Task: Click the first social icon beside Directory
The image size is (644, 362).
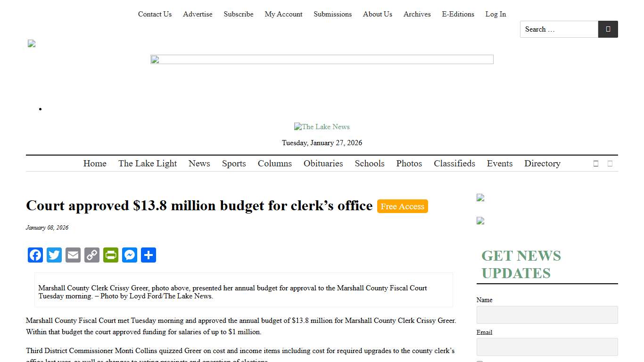Action: click(595, 163)
